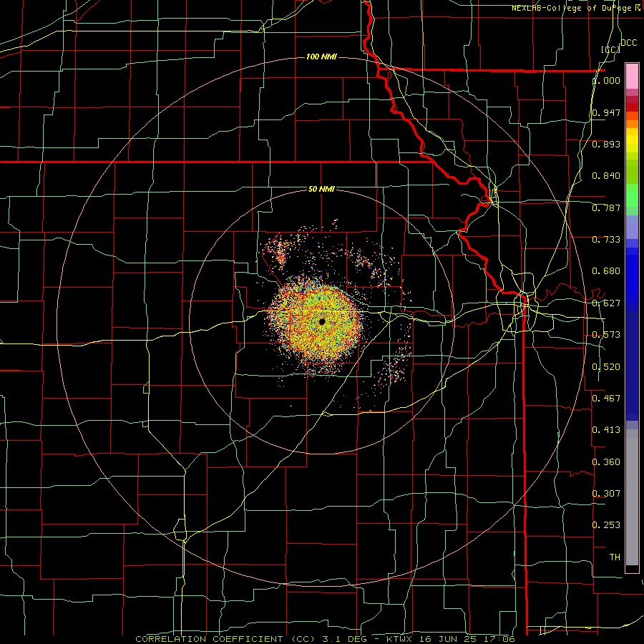644x644 pixels.
Task: Click the DCC product label
Action: (x=628, y=43)
